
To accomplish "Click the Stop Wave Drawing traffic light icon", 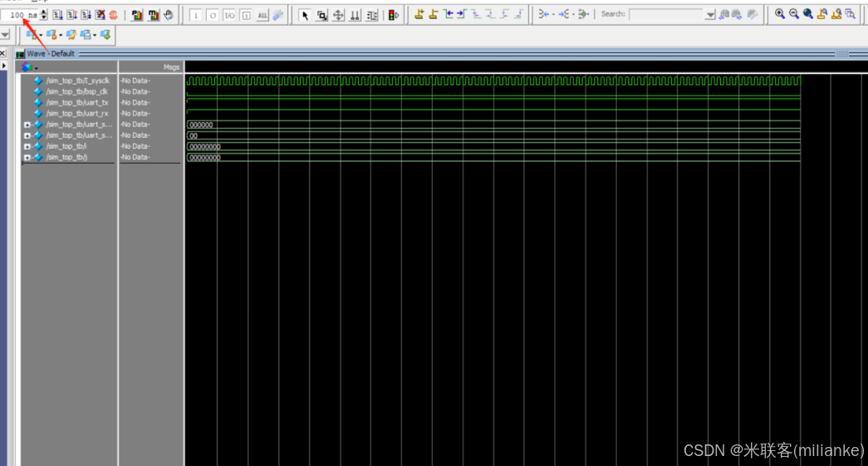I will tap(394, 15).
